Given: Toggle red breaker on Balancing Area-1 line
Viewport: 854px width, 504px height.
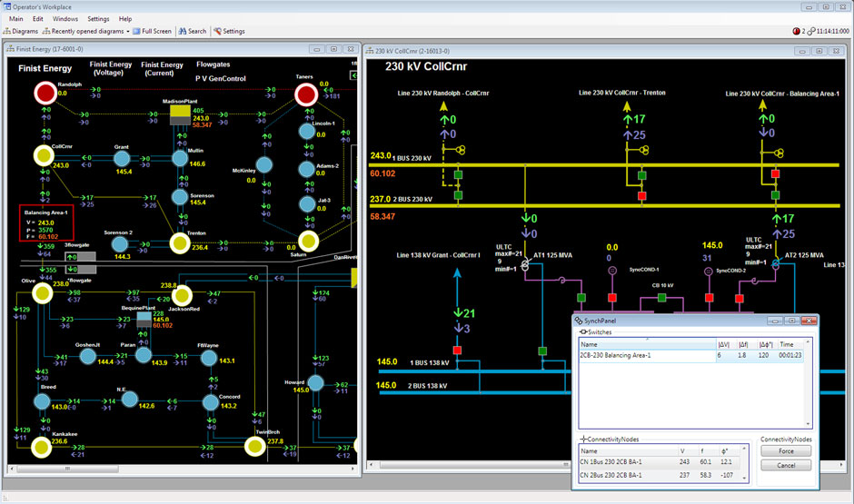Looking at the screenshot, I should pos(775,174).
